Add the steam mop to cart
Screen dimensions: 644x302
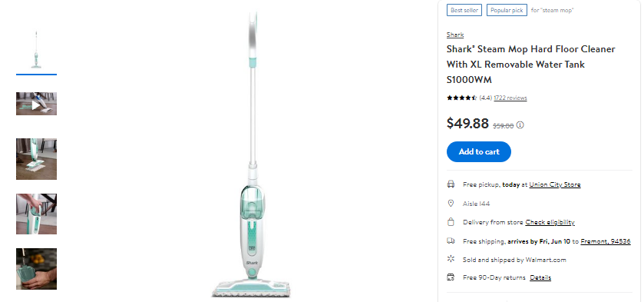479,152
